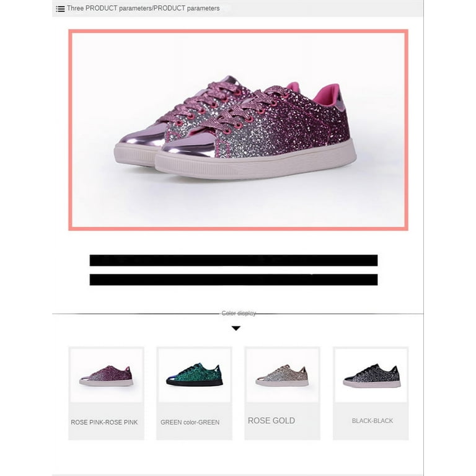
Task: Select the rose pink sneaker thumbnail
Action: pyautogui.click(x=106, y=375)
